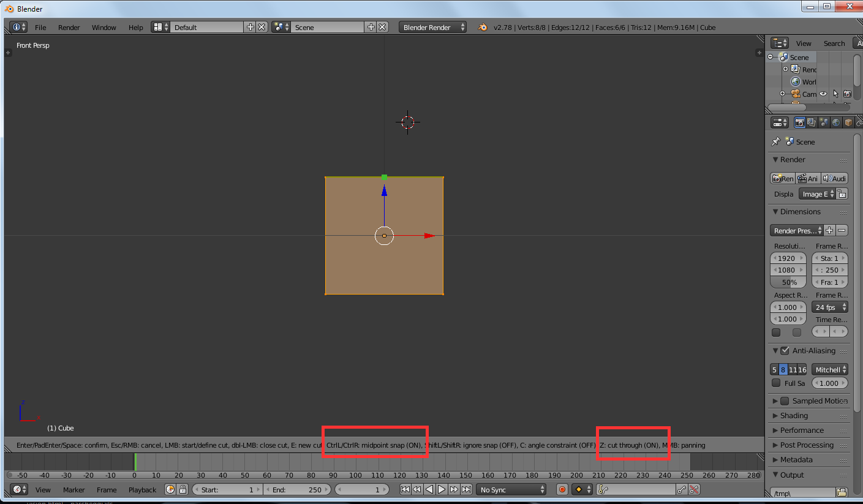Viewport: 863px width, 504px height.
Task: Open the screen layout browse icon
Action: 161,27
